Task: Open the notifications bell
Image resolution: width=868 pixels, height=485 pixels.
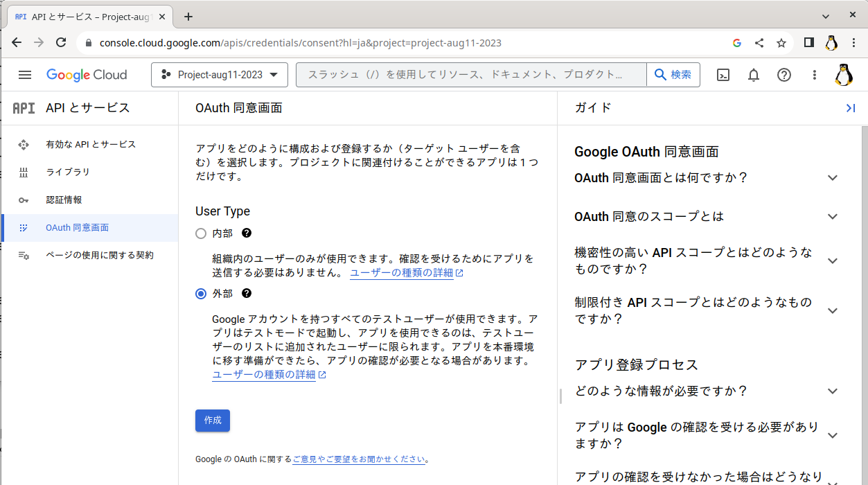Action: pyautogui.click(x=754, y=75)
